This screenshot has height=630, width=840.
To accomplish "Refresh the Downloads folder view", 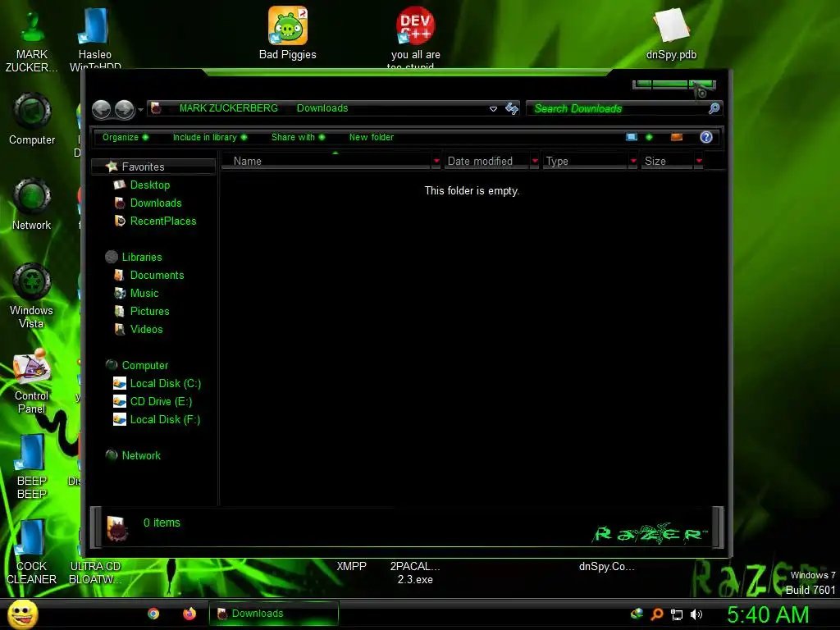I will coord(512,109).
